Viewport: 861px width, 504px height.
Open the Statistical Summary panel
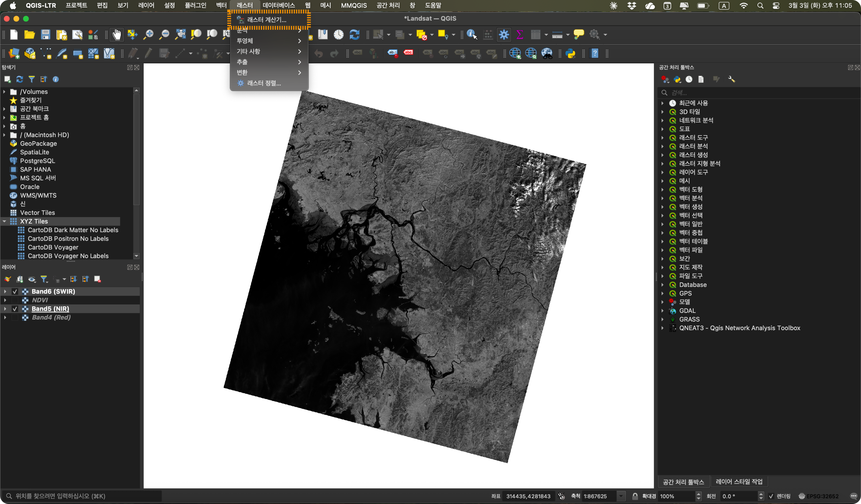coord(520,34)
